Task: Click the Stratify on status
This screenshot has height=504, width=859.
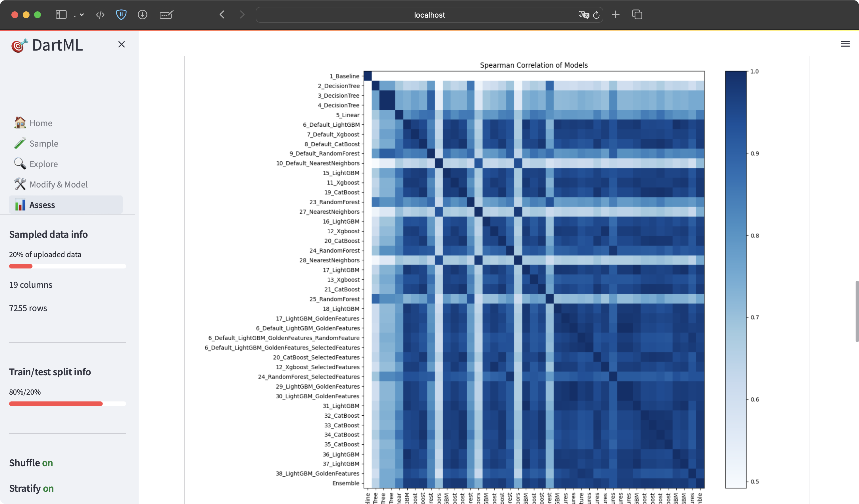Action: point(31,489)
